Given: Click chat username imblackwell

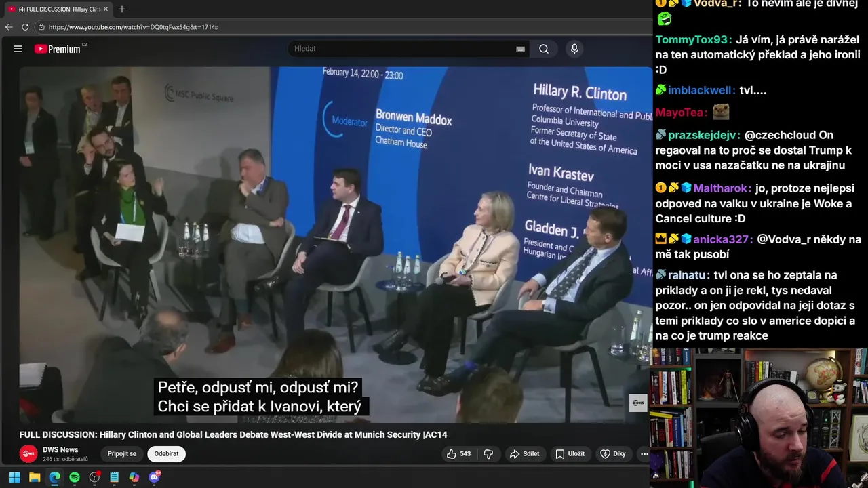Looking at the screenshot, I should tap(701, 90).
